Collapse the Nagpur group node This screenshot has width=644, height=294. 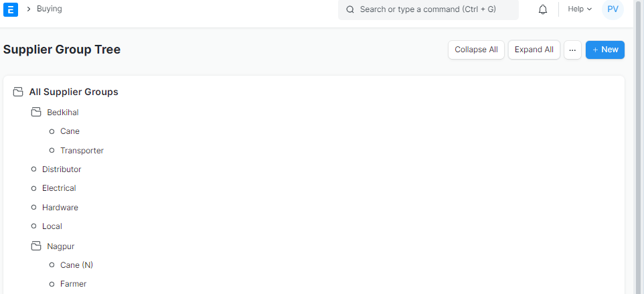coord(61,246)
